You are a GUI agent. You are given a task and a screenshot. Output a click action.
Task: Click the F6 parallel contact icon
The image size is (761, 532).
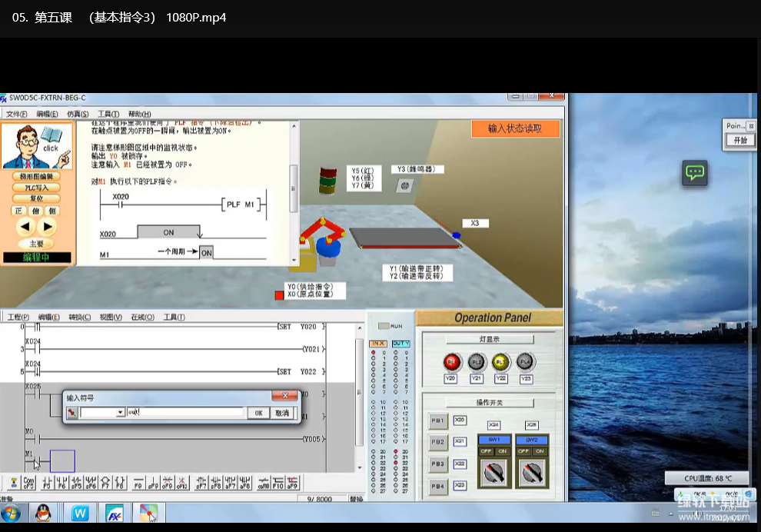61,484
